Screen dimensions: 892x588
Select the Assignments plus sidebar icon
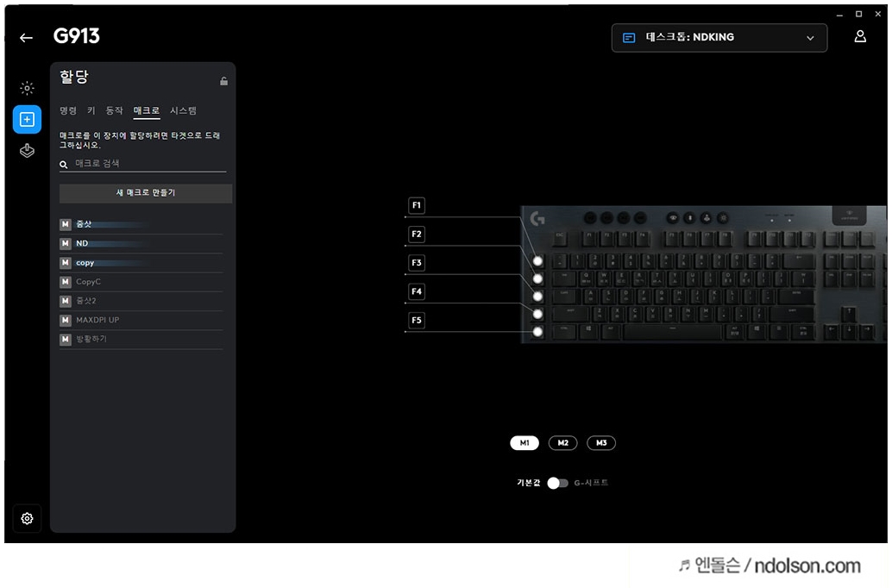tap(27, 120)
